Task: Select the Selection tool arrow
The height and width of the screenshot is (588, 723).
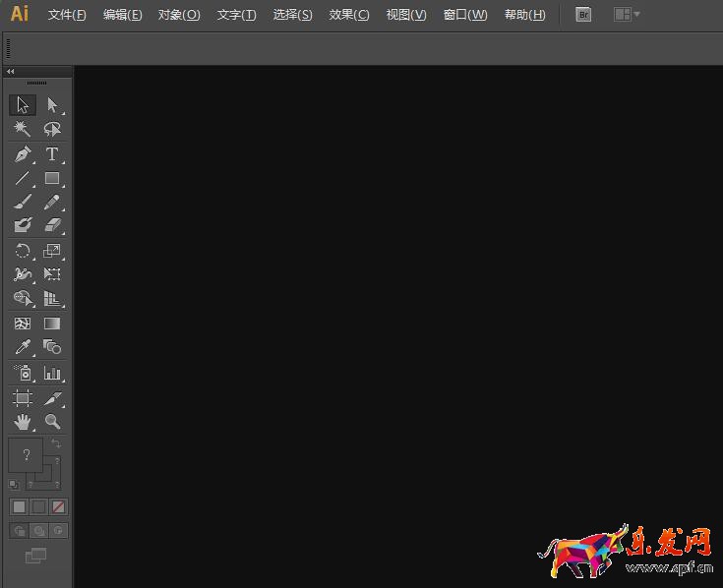Action: [23, 105]
